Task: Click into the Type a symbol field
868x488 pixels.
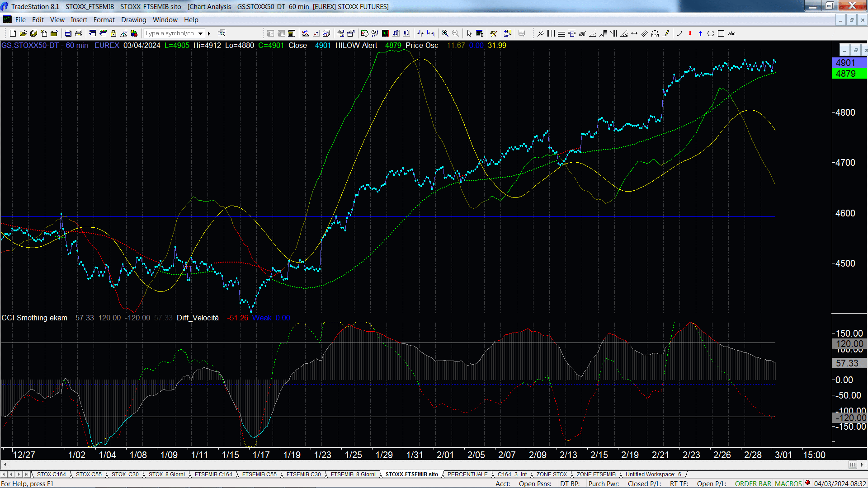Action: (170, 33)
